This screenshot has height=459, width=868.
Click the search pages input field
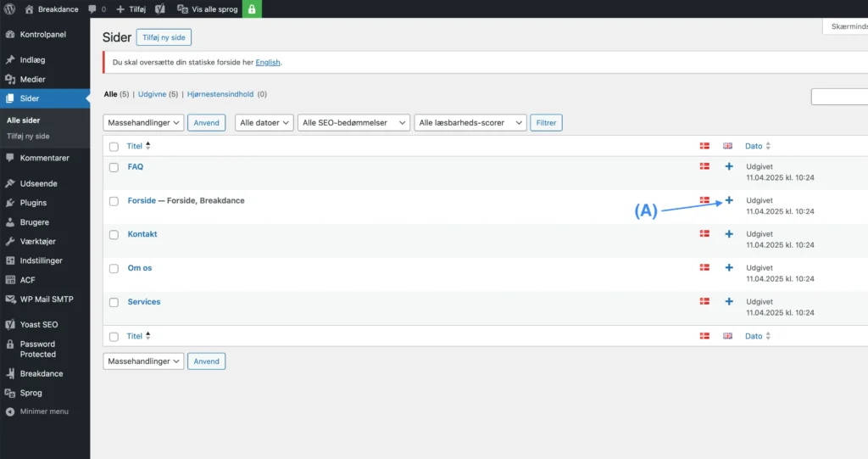click(x=839, y=97)
